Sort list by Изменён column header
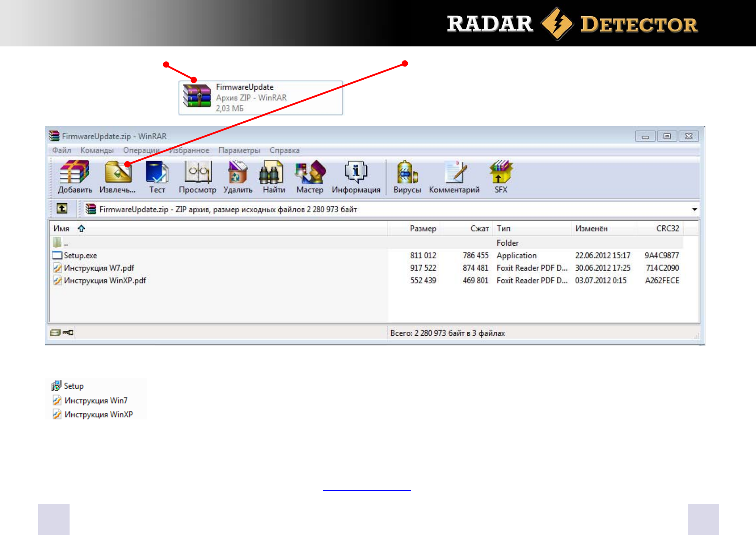The image size is (756, 535). click(591, 229)
